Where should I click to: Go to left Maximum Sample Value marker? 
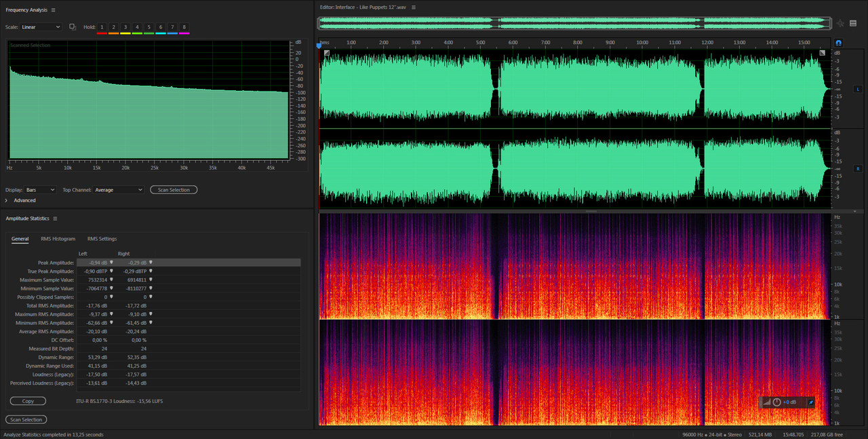pos(112,280)
